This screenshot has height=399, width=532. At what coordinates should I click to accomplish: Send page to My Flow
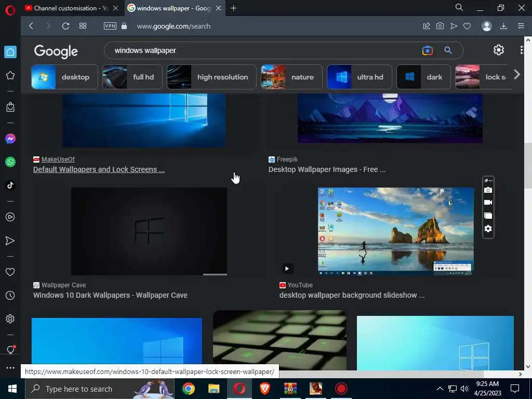pyautogui.click(x=454, y=26)
